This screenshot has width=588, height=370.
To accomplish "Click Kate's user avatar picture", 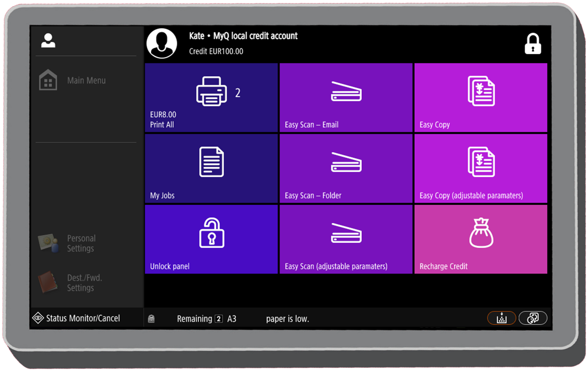I will coord(162,43).
